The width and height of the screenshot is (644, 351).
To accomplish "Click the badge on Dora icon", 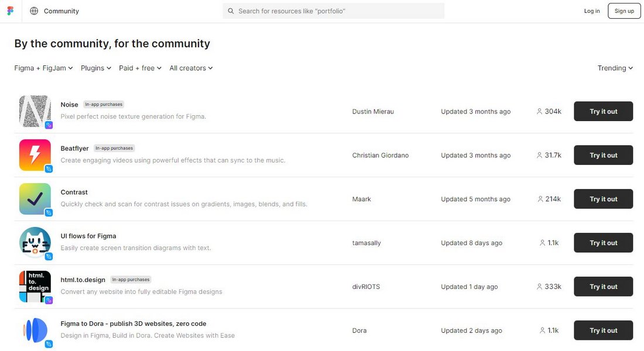I will (49, 344).
